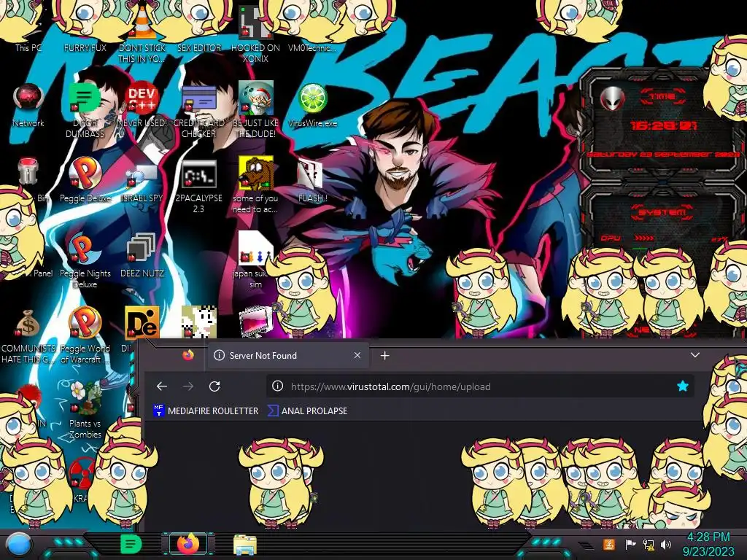Open the Action Center flag tray icon
747x560 pixels.
tap(630, 544)
